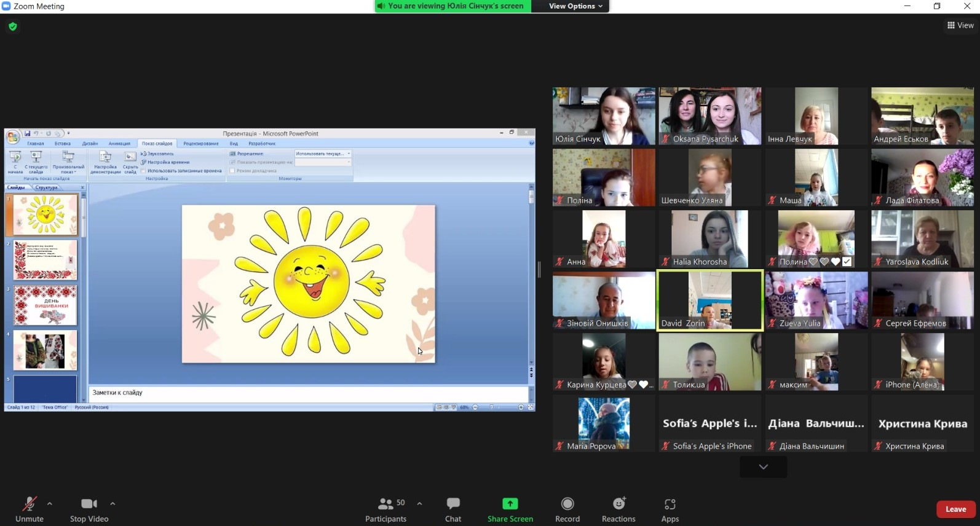
Task: Switch gallery layout with View button
Action: pyautogui.click(x=960, y=25)
